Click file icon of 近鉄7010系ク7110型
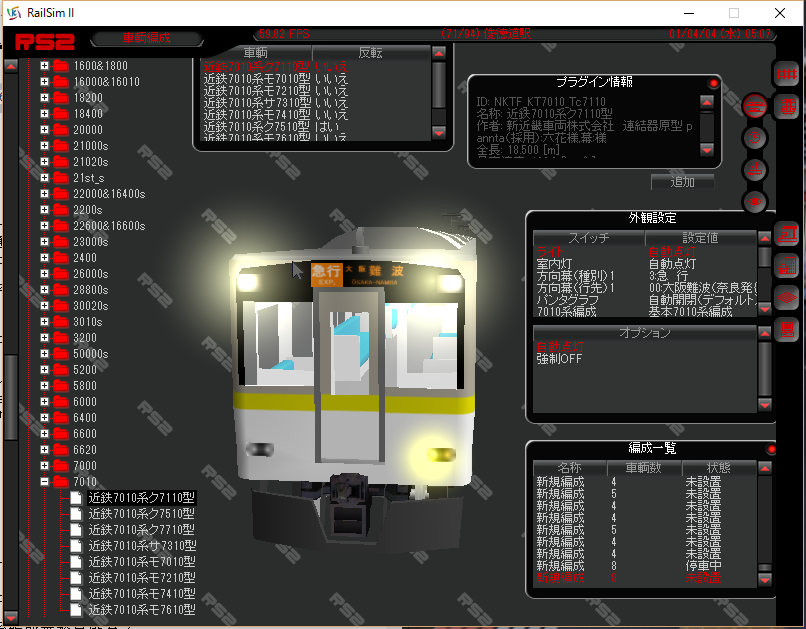Image resolution: width=806 pixels, height=629 pixels. (x=76, y=498)
